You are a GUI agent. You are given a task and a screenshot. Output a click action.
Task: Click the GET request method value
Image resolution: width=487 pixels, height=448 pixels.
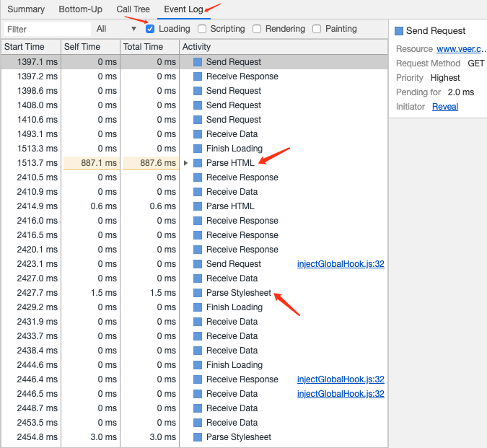476,63
